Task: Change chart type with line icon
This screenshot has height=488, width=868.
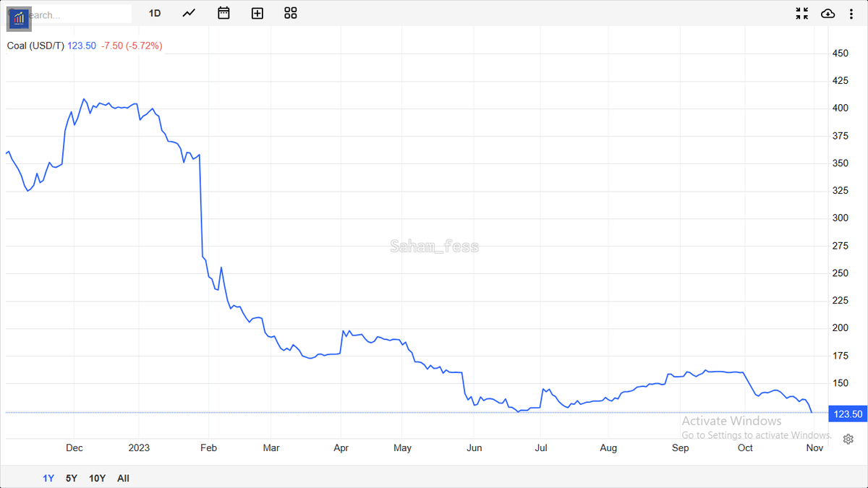Action: point(189,13)
